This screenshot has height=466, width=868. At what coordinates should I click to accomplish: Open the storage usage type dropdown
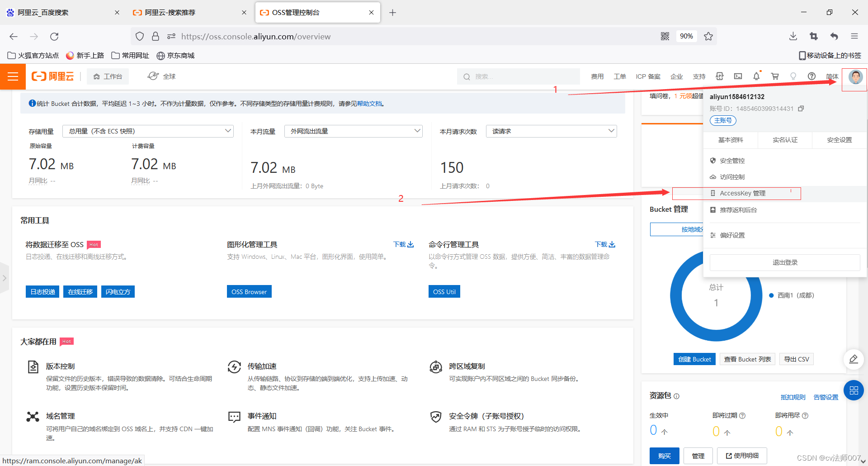pyautogui.click(x=148, y=131)
